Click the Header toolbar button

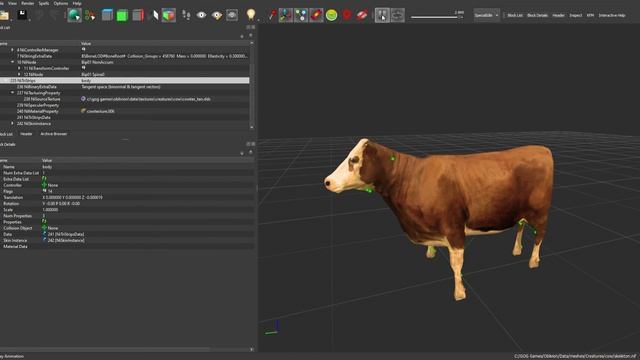click(558, 16)
